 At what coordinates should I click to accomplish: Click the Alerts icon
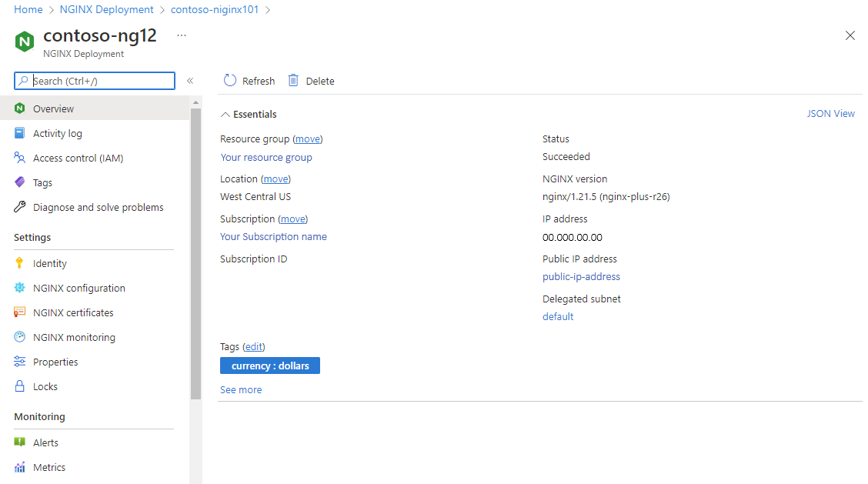coord(20,442)
